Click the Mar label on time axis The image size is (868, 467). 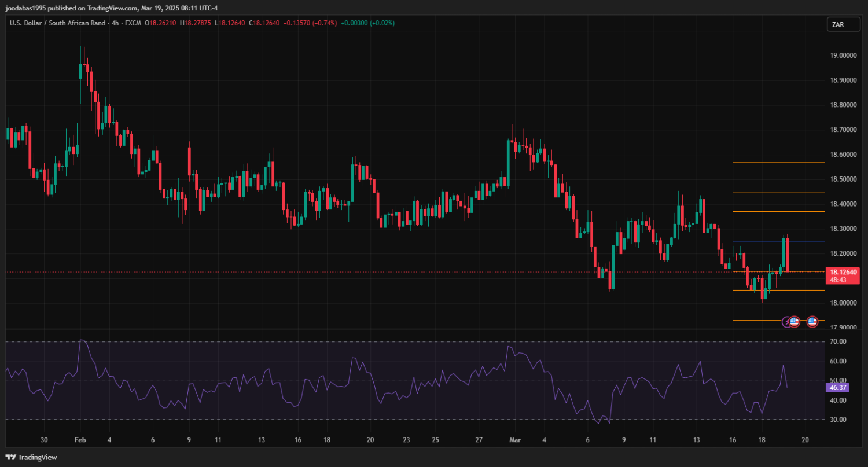coord(515,440)
